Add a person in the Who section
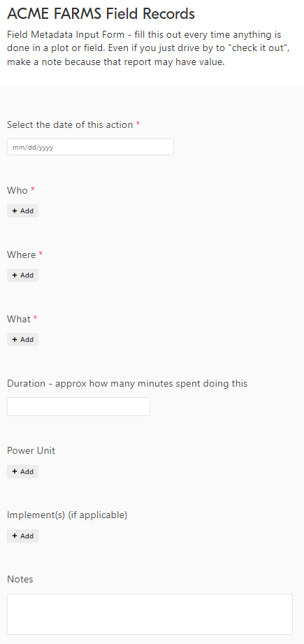The width and height of the screenshot is (304, 644). [22, 210]
